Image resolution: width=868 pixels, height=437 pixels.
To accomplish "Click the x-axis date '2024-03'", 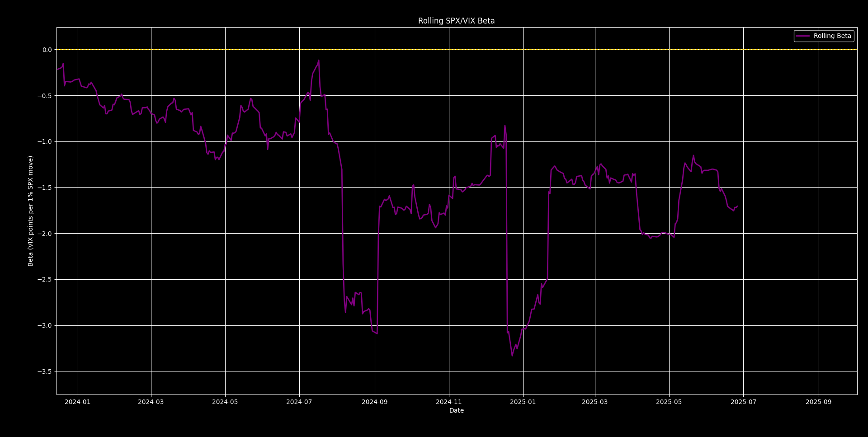I will [x=151, y=402].
